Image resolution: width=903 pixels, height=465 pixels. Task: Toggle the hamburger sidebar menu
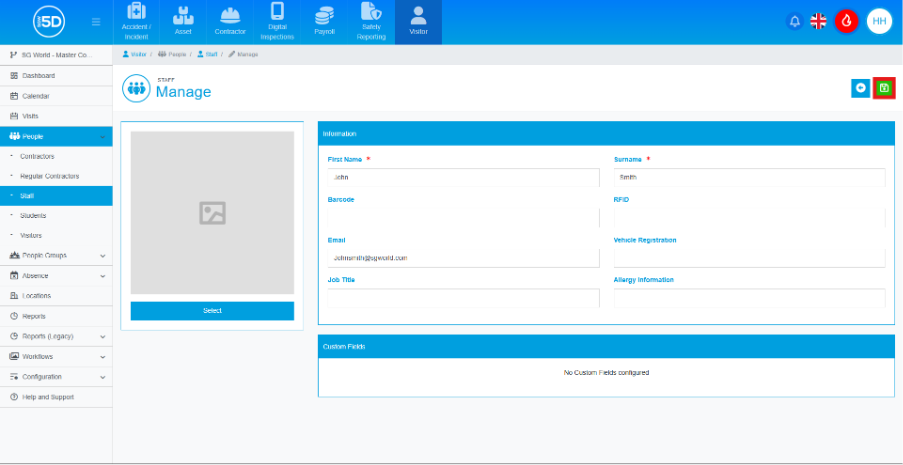(x=96, y=22)
